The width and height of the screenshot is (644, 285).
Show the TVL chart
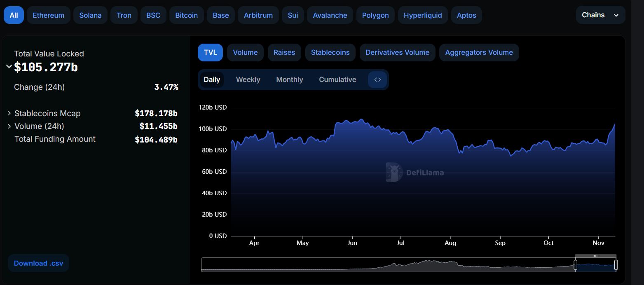[x=210, y=52]
